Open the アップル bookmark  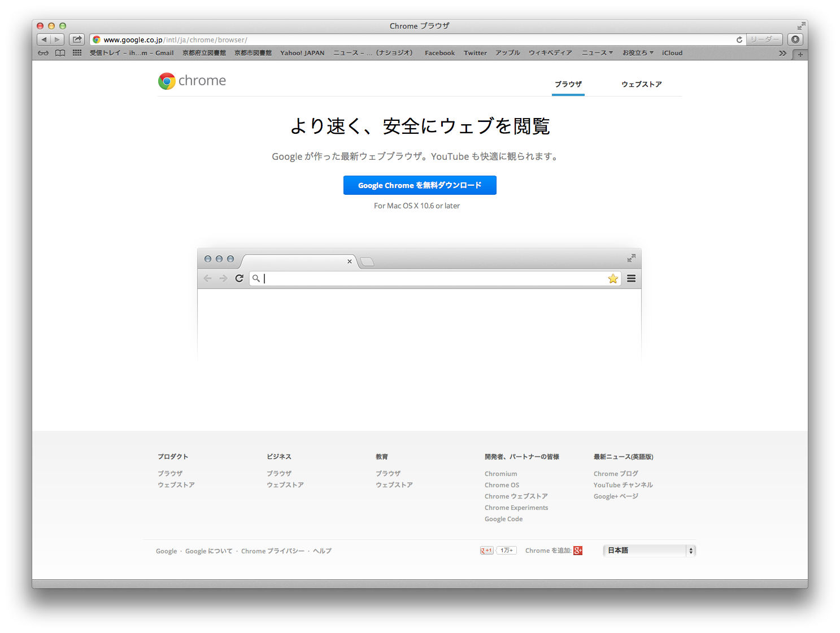507,53
